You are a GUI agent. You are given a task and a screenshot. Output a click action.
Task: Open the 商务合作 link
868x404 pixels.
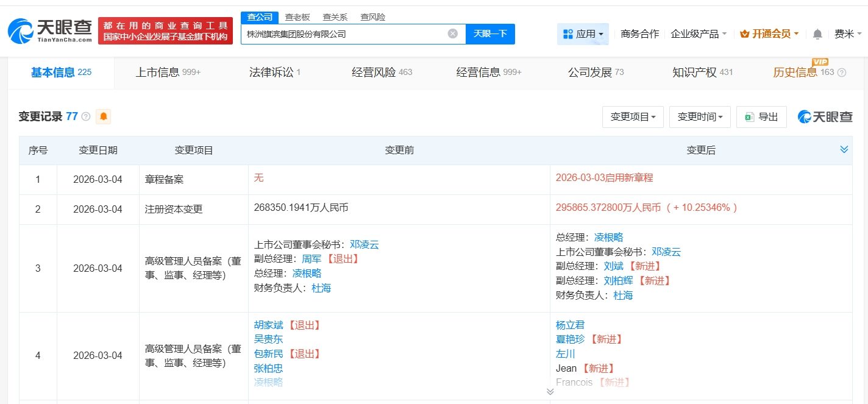[639, 34]
